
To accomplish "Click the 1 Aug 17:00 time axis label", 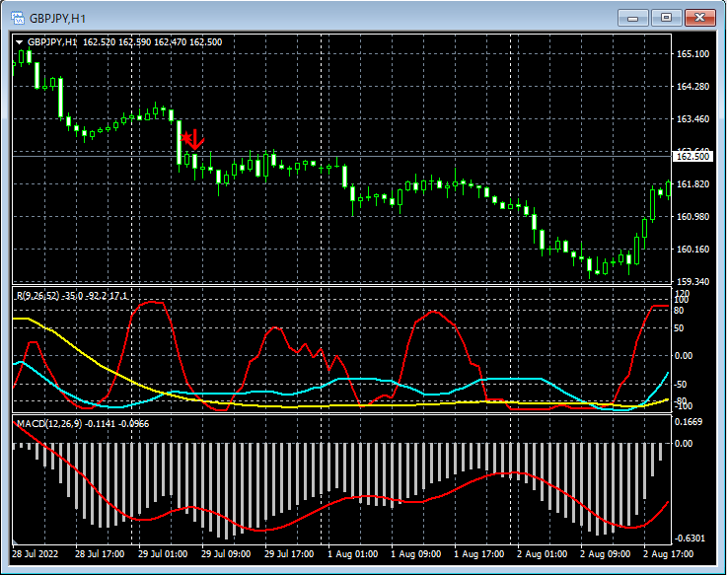I will [480, 555].
